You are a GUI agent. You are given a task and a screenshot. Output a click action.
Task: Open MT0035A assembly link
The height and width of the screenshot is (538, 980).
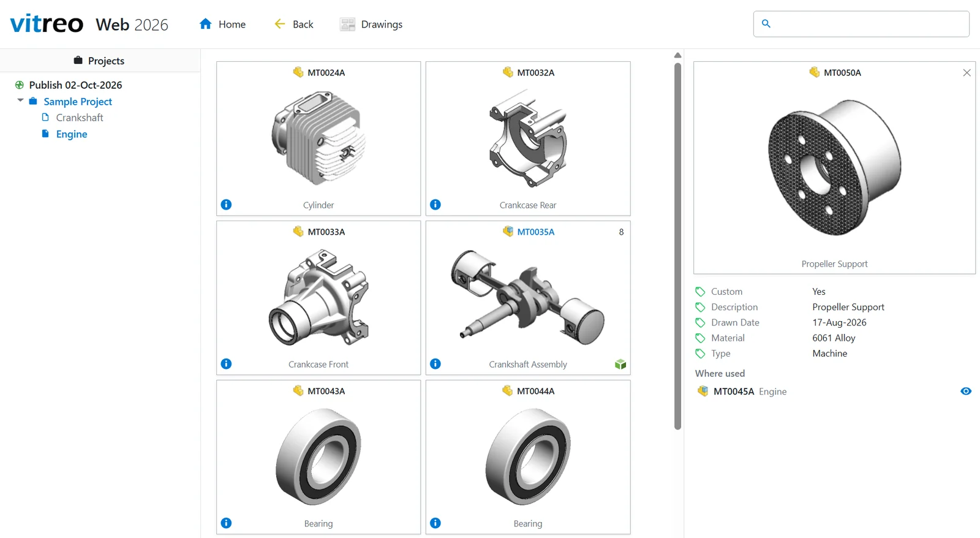pyautogui.click(x=536, y=232)
